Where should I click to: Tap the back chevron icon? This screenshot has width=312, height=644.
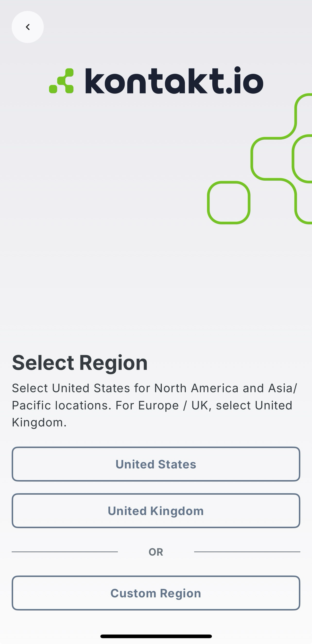tap(27, 27)
